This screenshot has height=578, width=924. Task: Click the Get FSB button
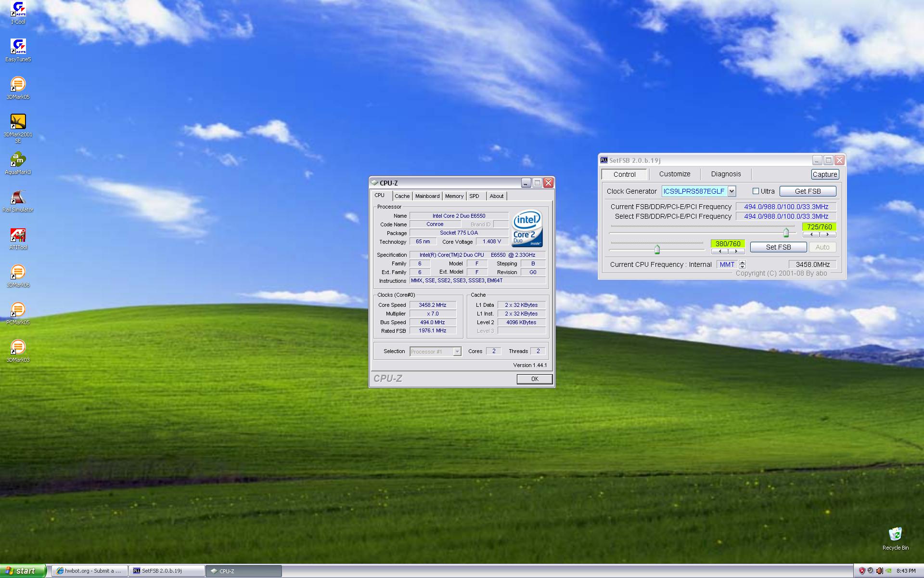(x=808, y=191)
